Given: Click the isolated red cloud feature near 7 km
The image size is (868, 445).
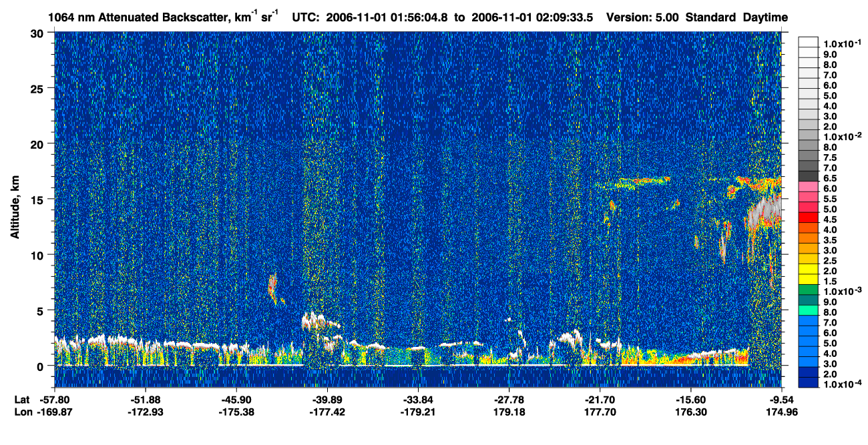Looking at the screenshot, I should (x=272, y=286).
